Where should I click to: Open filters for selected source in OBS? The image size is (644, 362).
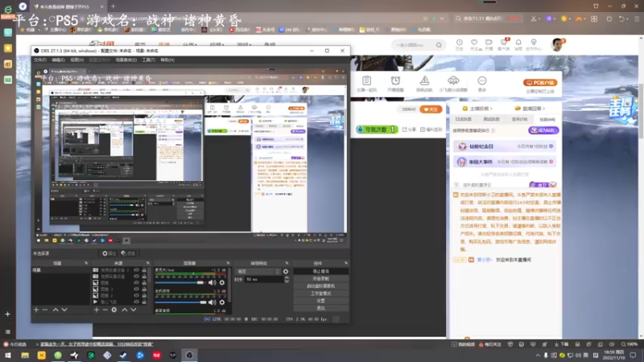(x=128, y=253)
